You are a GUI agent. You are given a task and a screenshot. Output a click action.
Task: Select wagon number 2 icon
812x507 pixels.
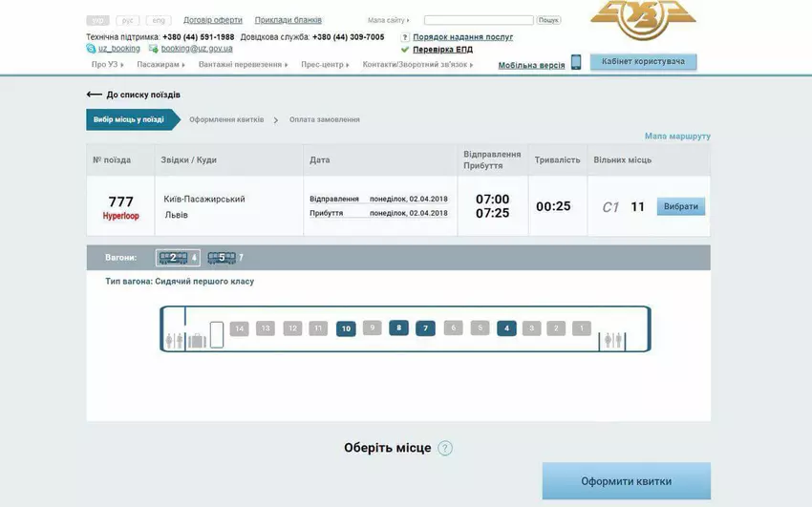[174, 258]
